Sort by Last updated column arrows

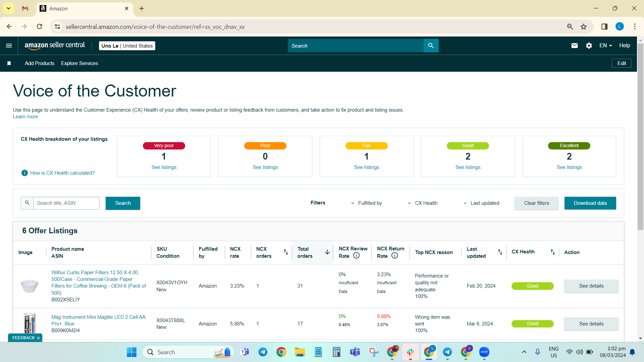(500, 252)
